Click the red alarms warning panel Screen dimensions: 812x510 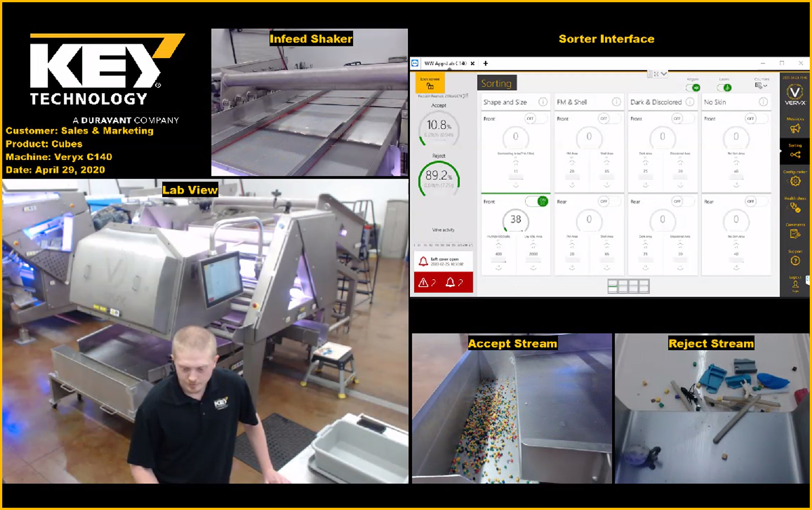point(443,282)
